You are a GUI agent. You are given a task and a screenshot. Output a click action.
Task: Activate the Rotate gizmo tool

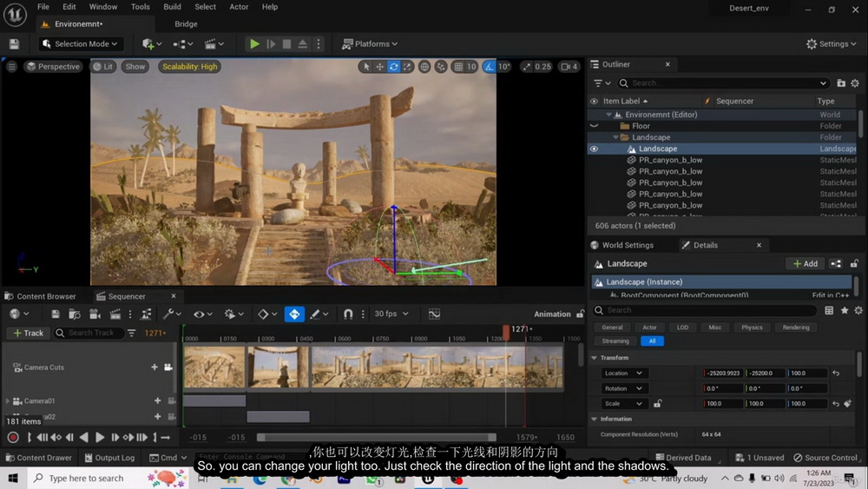click(x=393, y=67)
